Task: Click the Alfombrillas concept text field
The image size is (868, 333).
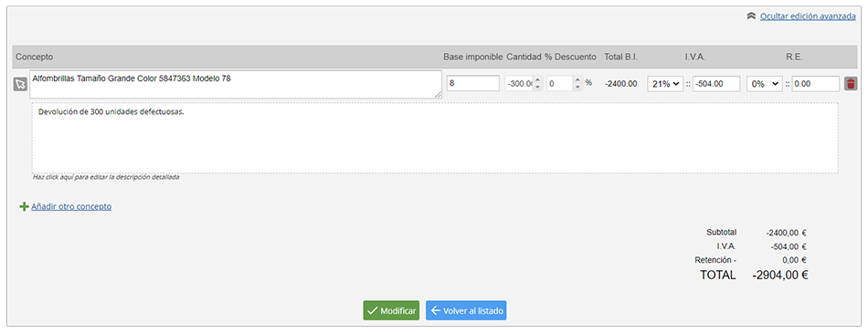Action: [x=236, y=85]
